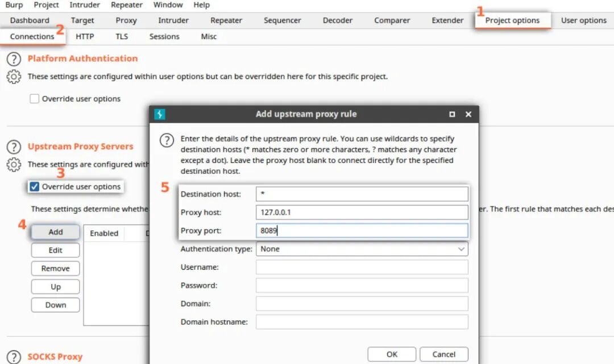Click the Enabled column header
The image size is (614, 364).
tap(104, 233)
